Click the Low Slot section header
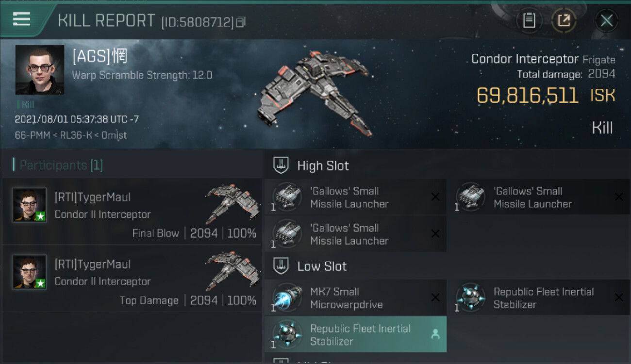This screenshot has width=631, height=364. [322, 266]
